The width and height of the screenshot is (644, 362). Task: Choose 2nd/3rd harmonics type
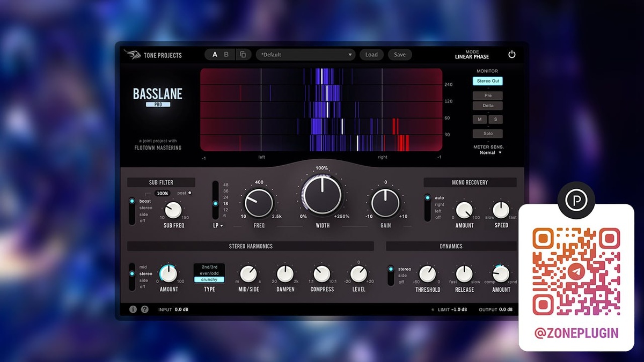point(209,267)
